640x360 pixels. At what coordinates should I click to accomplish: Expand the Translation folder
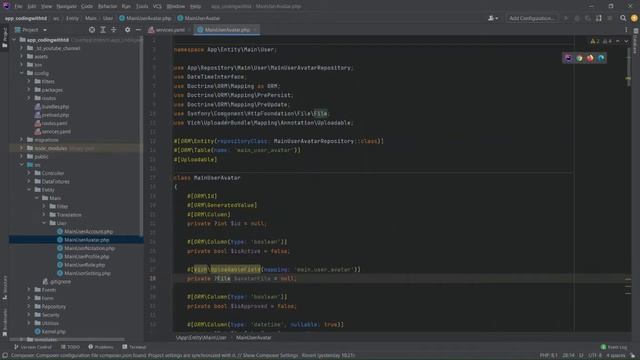click(x=44, y=215)
